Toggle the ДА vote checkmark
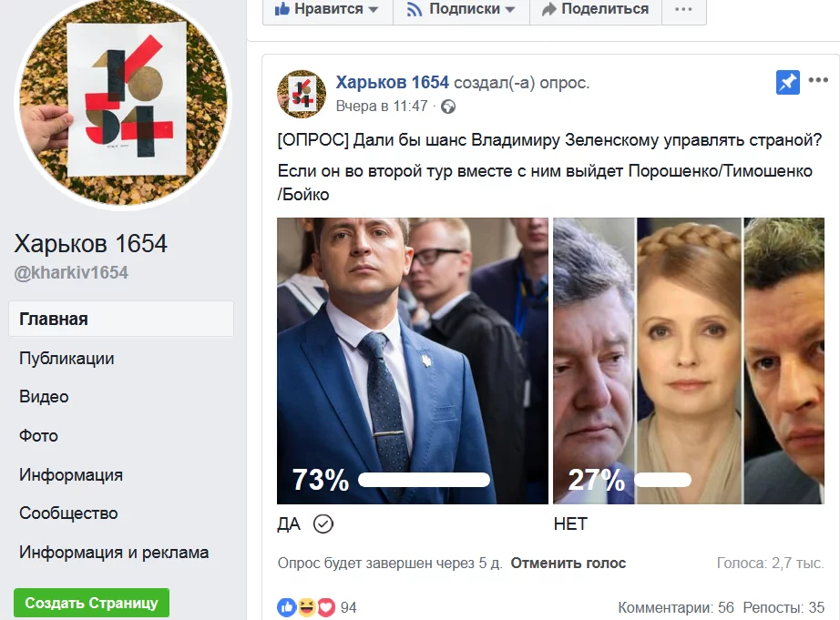840x620 pixels. tap(323, 523)
